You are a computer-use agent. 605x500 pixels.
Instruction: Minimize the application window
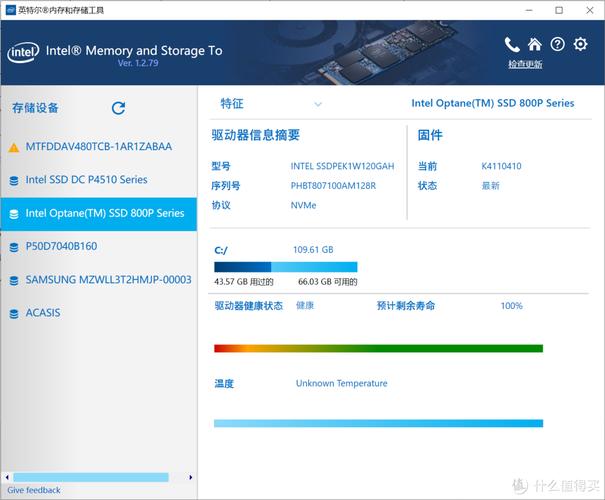coord(529,10)
